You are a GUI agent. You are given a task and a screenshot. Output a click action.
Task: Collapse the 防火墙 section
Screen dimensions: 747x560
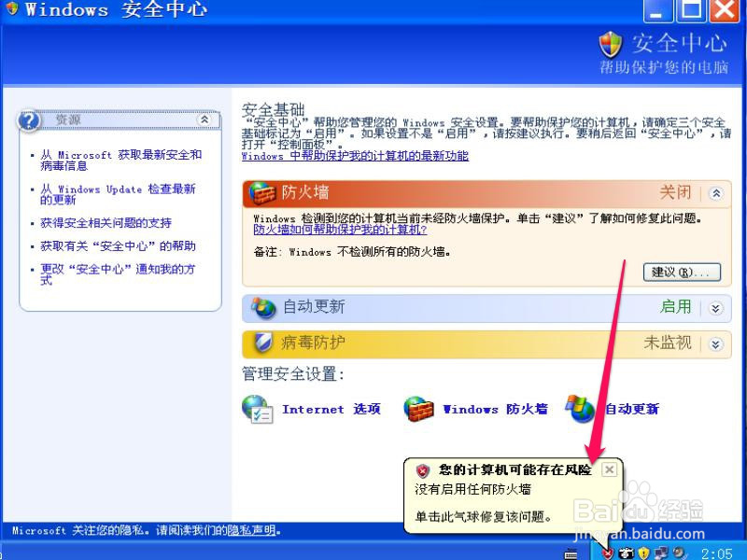(715, 193)
